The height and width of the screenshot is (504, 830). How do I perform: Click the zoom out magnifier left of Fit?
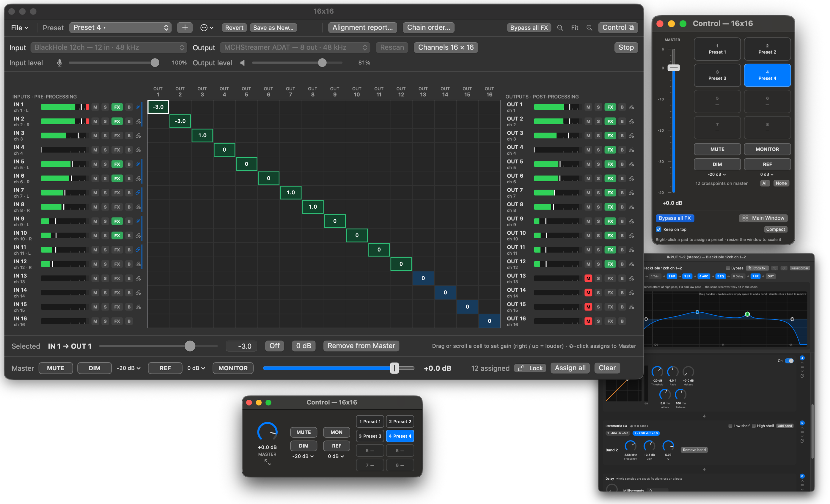[x=560, y=28]
